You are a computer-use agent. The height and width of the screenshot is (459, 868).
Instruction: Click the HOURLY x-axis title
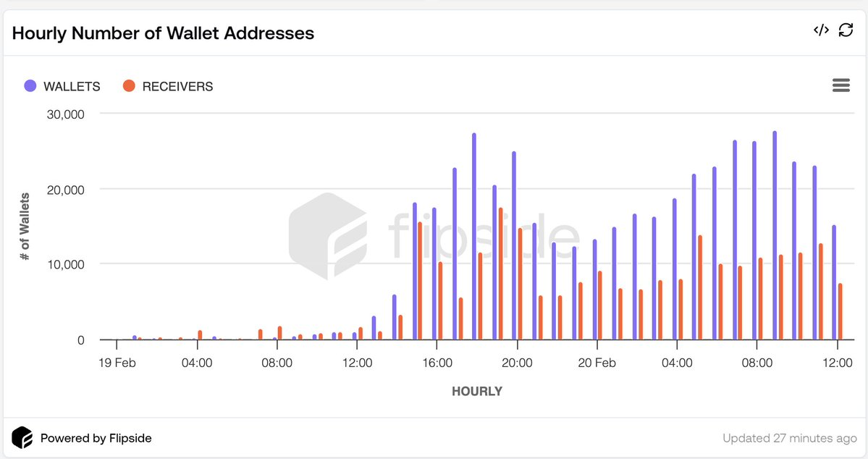476,391
